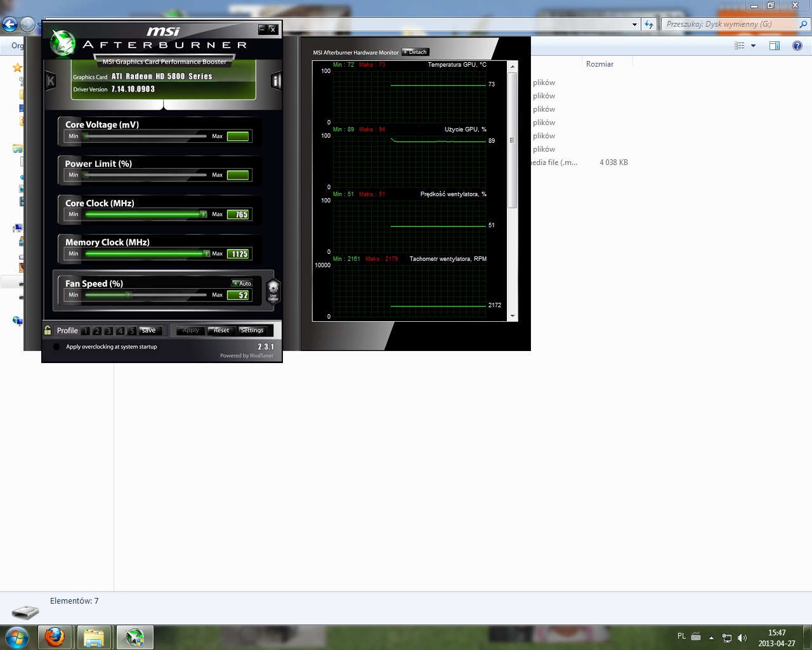Image resolution: width=812 pixels, height=650 pixels.
Task: Toggle the profile lock padlock icon
Action: tap(48, 330)
